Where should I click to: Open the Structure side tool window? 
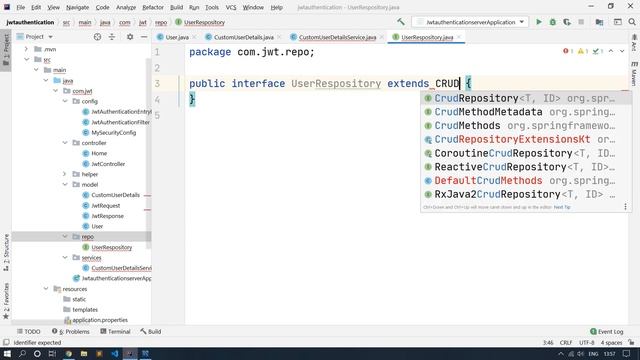coord(6,253)
